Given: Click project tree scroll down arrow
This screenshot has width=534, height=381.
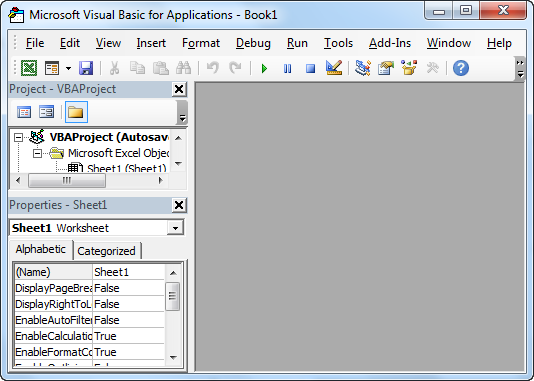Looking at the screenshot, I should click(x=178, y=164).
